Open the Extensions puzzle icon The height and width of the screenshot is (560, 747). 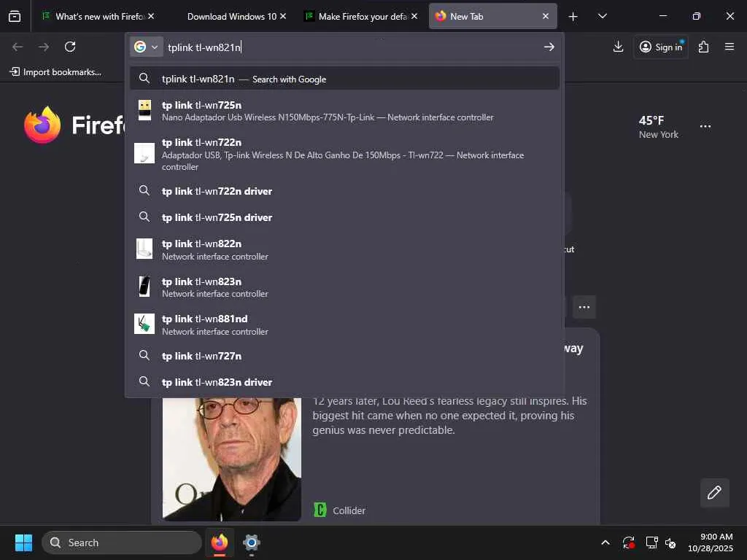(x=703, y=47)
